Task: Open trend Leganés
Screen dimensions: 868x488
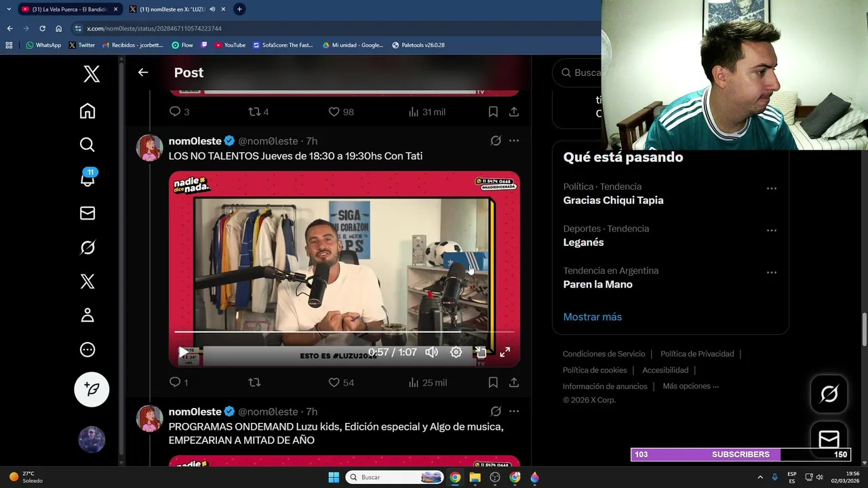Action: coord(583,243)
